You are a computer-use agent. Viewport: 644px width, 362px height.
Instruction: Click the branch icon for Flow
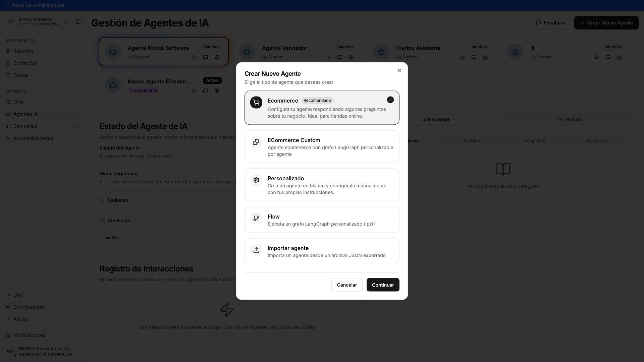(256, 219)
